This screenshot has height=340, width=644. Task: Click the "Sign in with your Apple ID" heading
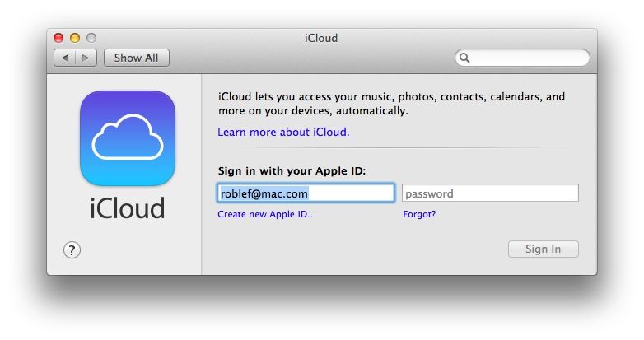[292, 171]
